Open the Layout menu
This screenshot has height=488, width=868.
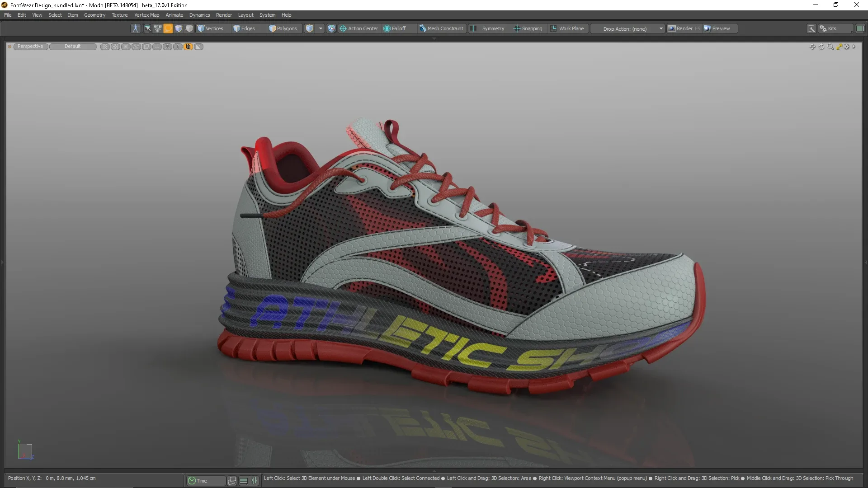pos(246,15)
